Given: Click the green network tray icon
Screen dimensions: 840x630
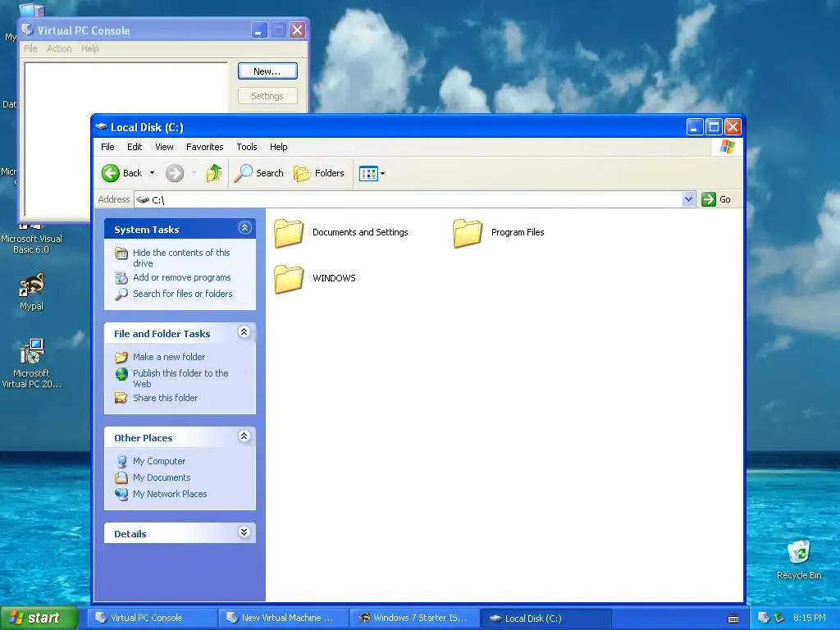Looking at the screenshot, I should (x=779, y=618).
